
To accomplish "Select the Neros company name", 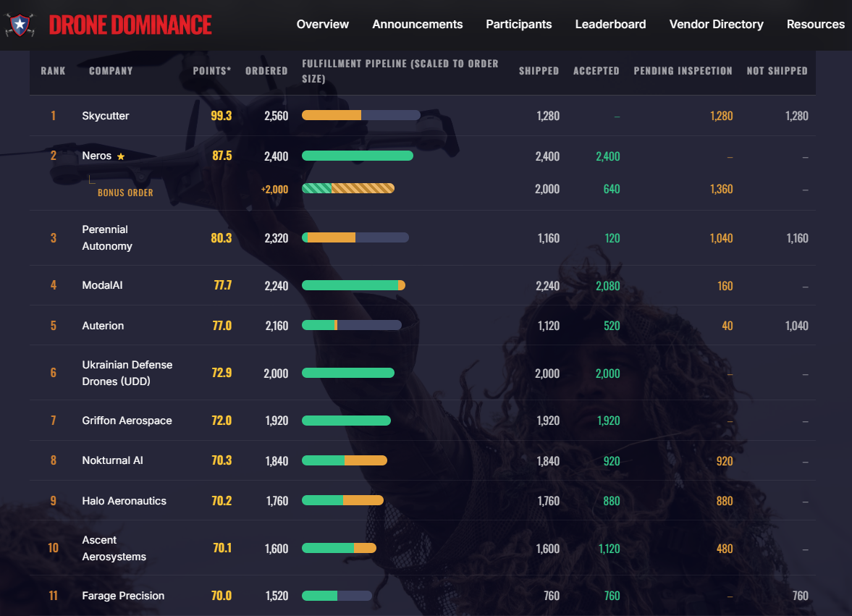I will pos(97,156).
